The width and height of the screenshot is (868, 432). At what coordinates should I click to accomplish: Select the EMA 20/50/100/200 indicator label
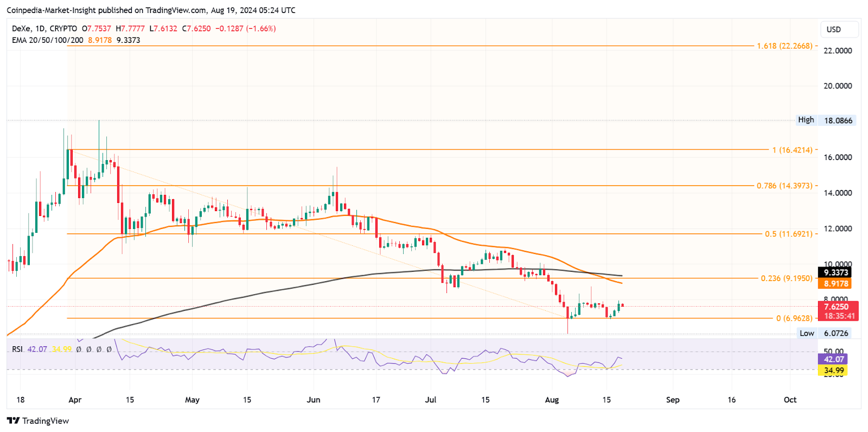(48, 40)
